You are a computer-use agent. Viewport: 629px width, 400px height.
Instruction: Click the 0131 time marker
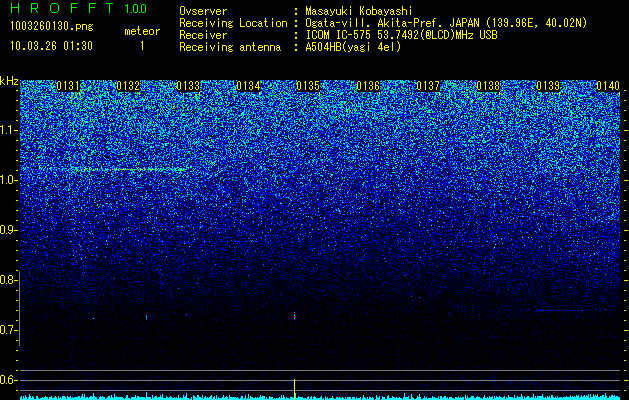[68, 86]
